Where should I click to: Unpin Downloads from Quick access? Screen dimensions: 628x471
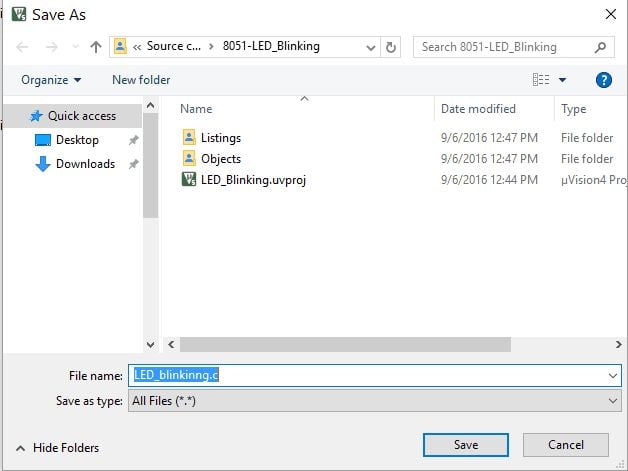click(x=133, y=165)
